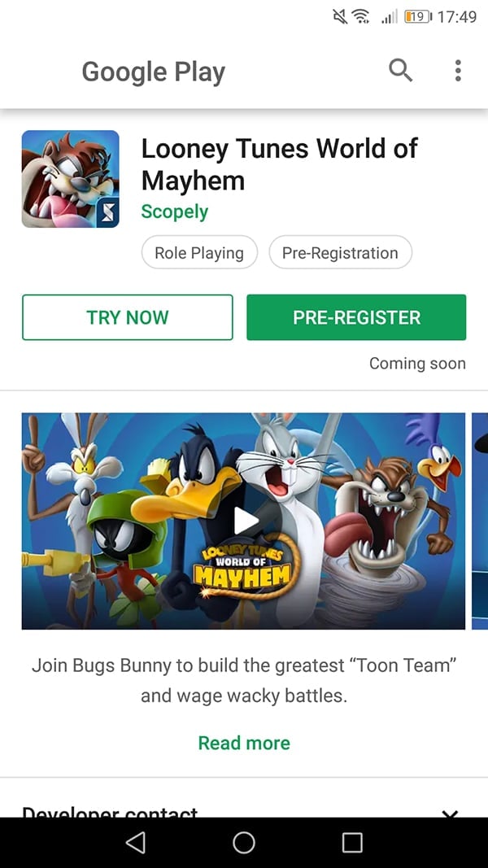The image size is (488, 868).
Task: Open the partially visible next screenshot thumbnail
Action: (x=480, y=521)
